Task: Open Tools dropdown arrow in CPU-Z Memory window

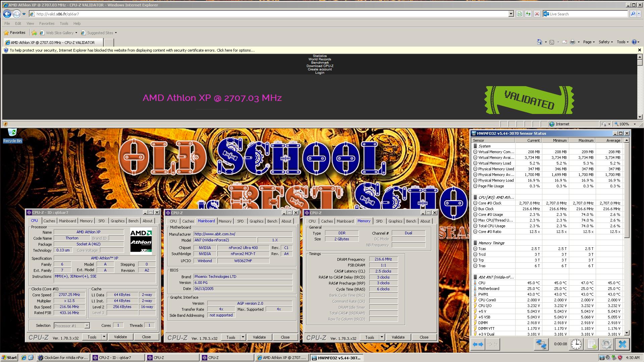Action: pos(382,337)
